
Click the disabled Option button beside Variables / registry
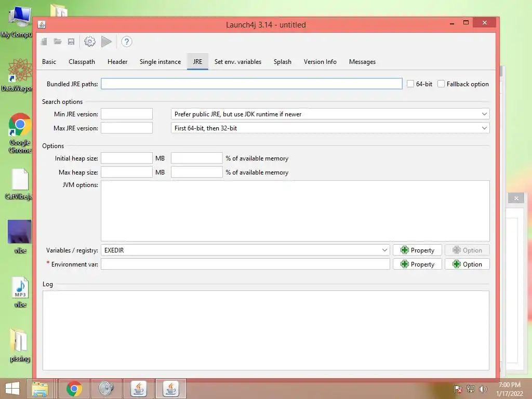pos(467,250)
